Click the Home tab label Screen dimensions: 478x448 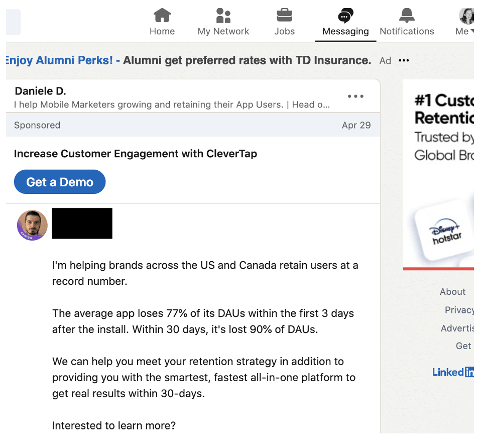point(162,32)
